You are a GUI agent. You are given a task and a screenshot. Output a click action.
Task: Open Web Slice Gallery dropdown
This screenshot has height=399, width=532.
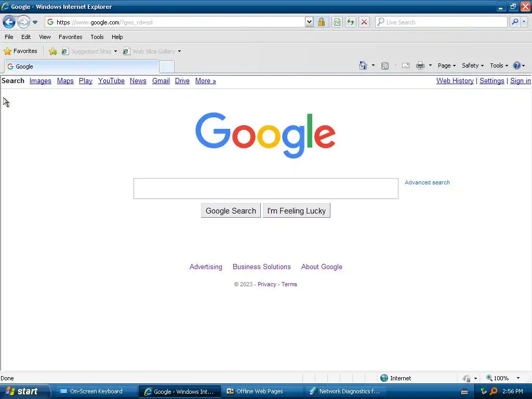(152, 51)
